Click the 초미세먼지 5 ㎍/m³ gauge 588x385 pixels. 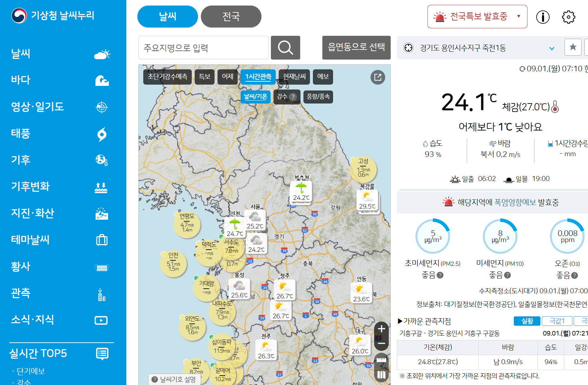pos(433,236)
